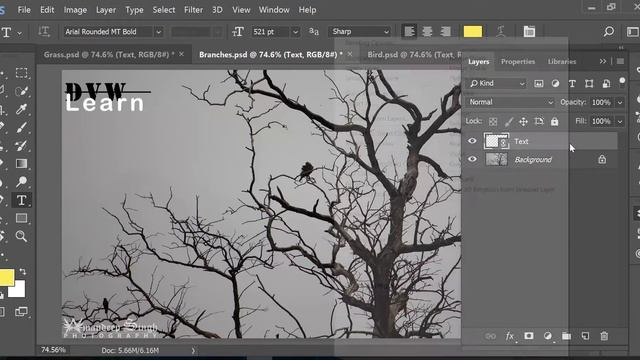Select the Quick Selection tool
The image size is (640, 360).
coord(21,91)
